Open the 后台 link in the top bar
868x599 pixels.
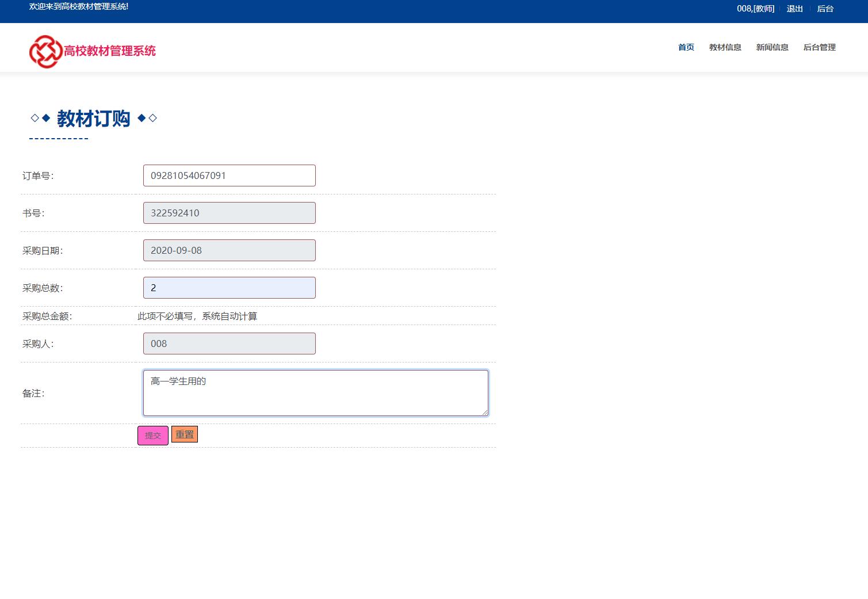click(825, 9)
